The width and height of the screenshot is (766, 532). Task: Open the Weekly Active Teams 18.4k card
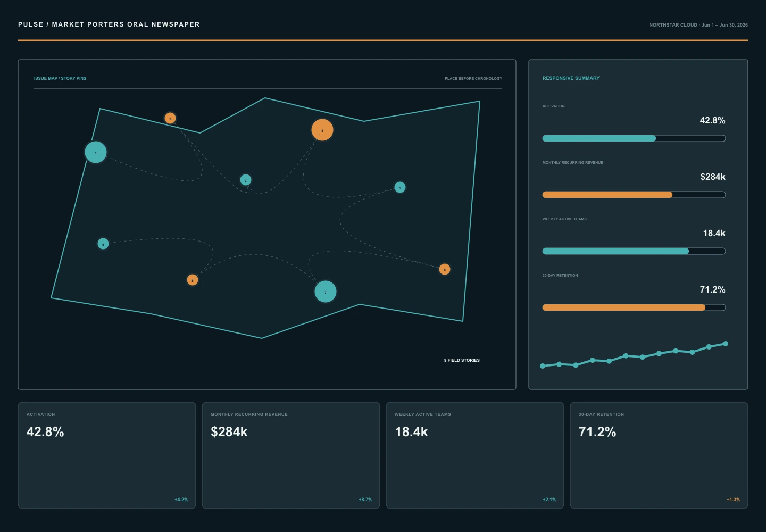[475, 455]
